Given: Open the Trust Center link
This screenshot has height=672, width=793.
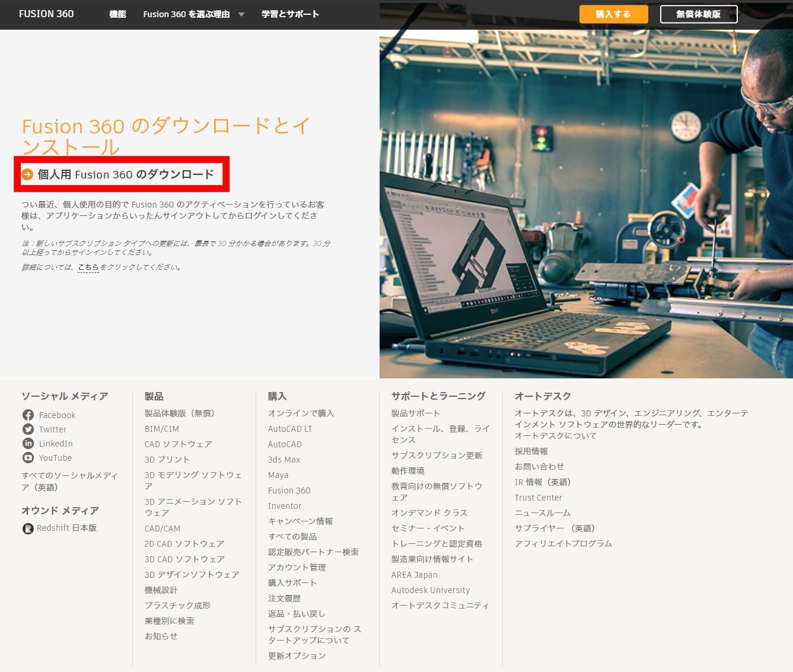Looking at the screenshot, I should tap(538, 498).
